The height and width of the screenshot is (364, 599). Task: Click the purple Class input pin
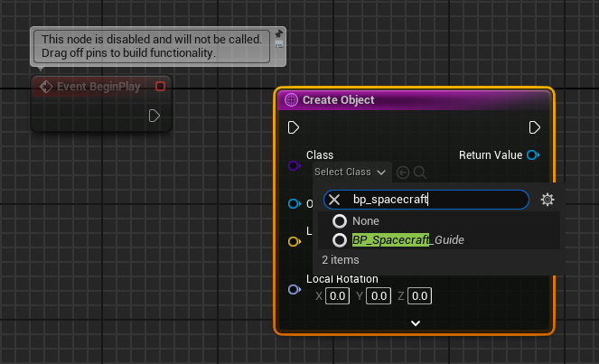coord(293,166)
